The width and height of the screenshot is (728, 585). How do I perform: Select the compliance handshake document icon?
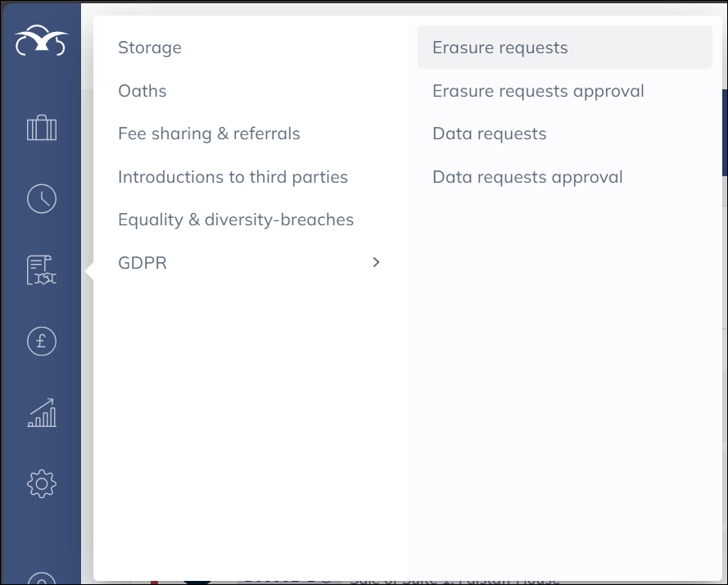pos(42,270)
